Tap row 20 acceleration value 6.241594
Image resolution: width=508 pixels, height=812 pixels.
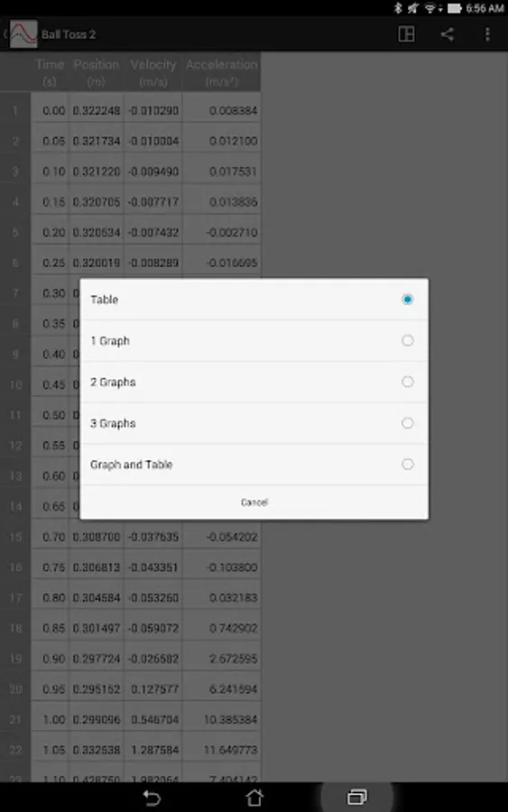233,688
